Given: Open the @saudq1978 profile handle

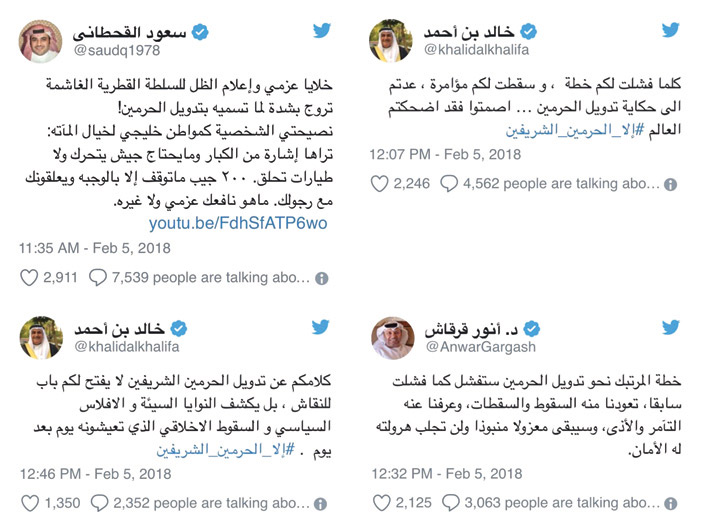Looking at the screenshot, I should 117,50.
